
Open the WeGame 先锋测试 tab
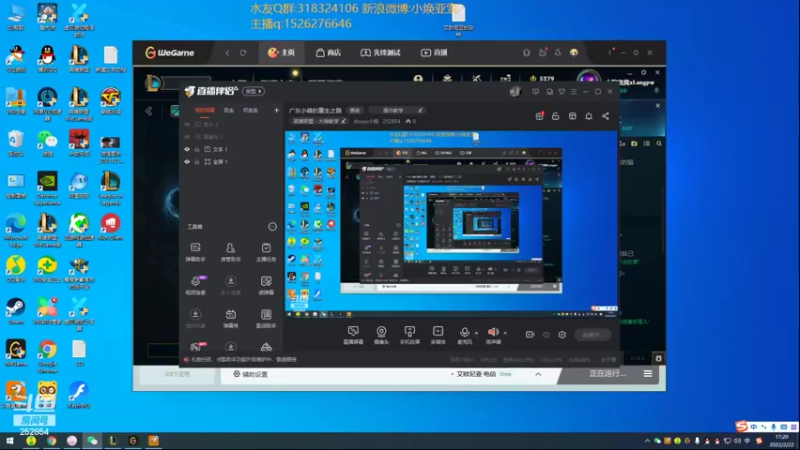pos(381,53)
